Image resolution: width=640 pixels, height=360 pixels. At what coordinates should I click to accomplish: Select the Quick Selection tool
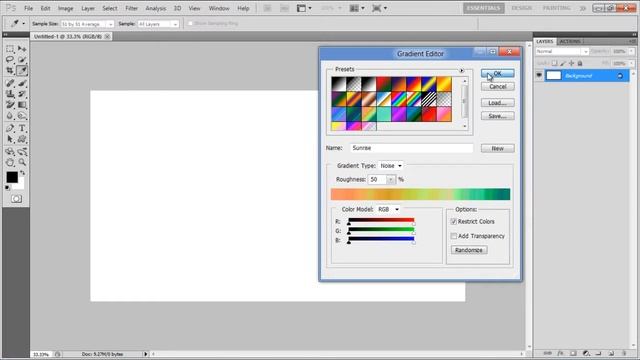(x=22, y=60)
